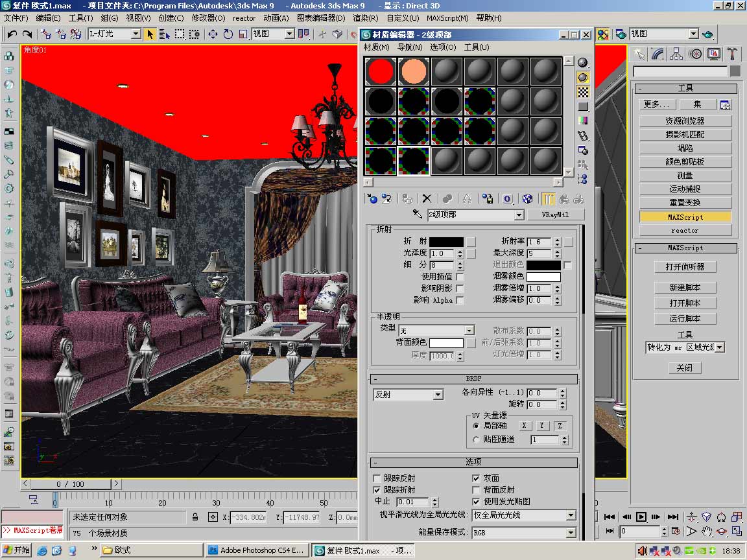Uncheck 使用发光贴图 checkbox
This screenshot has width=747, height=560.
(x=476, y=502)
